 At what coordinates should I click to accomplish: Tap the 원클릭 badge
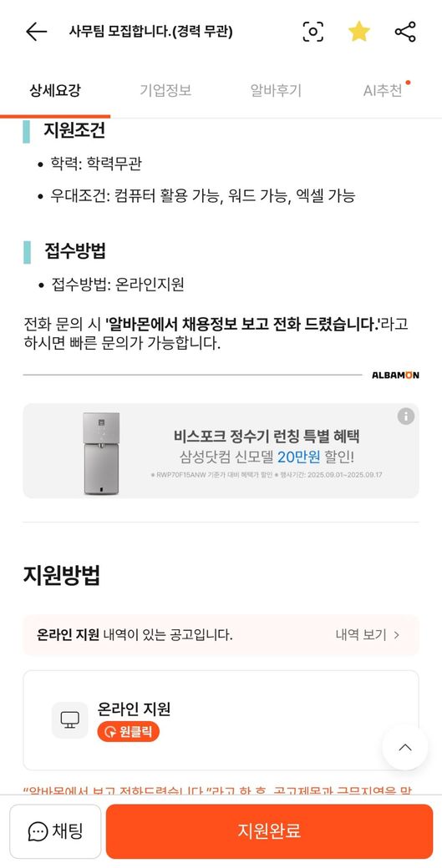point(128,733)
